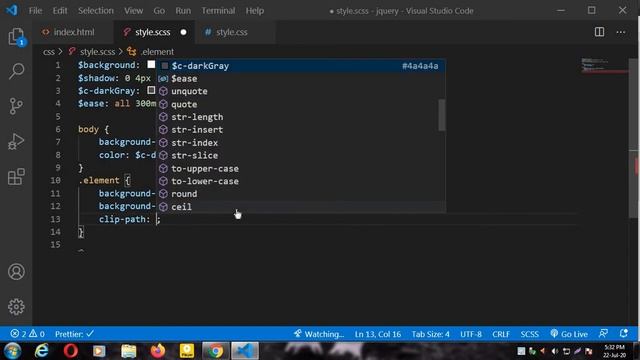This screenshot has width=640, height=360.
Task: Open the Source Control view
Action: pos(16,106)
